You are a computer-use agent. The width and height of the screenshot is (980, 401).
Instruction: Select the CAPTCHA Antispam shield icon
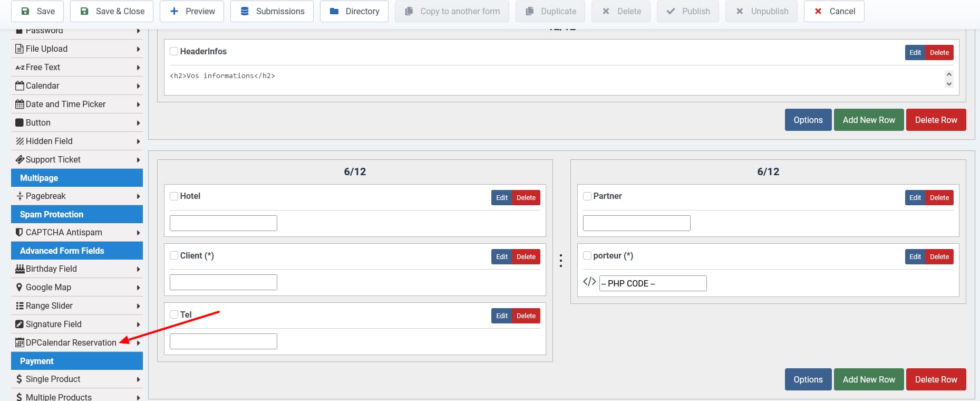pos(20,232)
